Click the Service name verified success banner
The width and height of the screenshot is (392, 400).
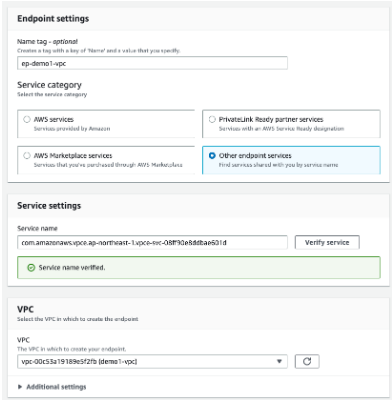(199, 267)
